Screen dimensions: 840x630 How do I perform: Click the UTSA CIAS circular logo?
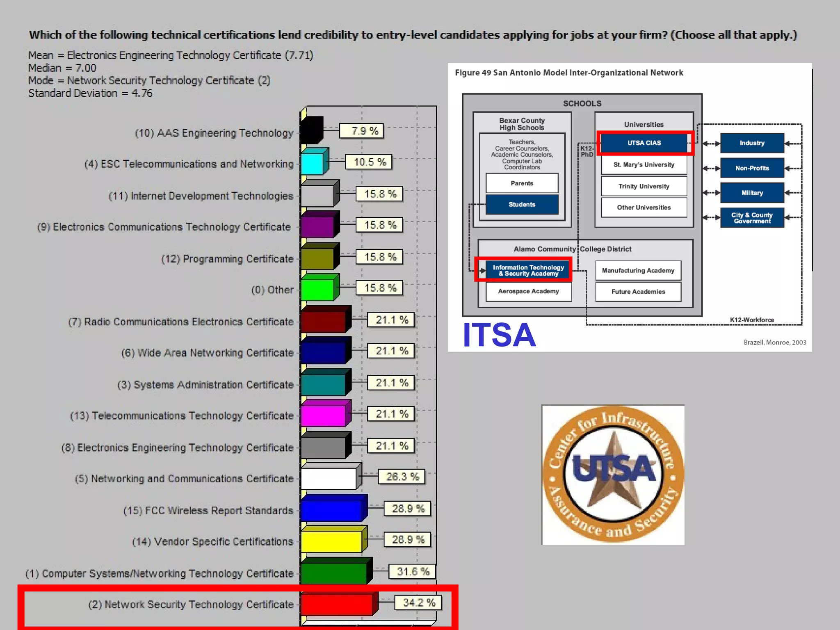[x=613, y=475]
